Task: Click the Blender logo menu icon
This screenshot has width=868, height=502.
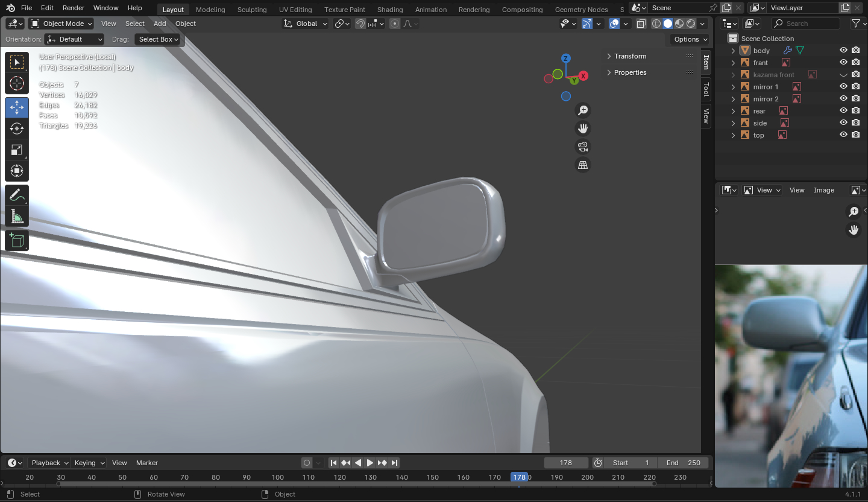Action: click(10, 8)
